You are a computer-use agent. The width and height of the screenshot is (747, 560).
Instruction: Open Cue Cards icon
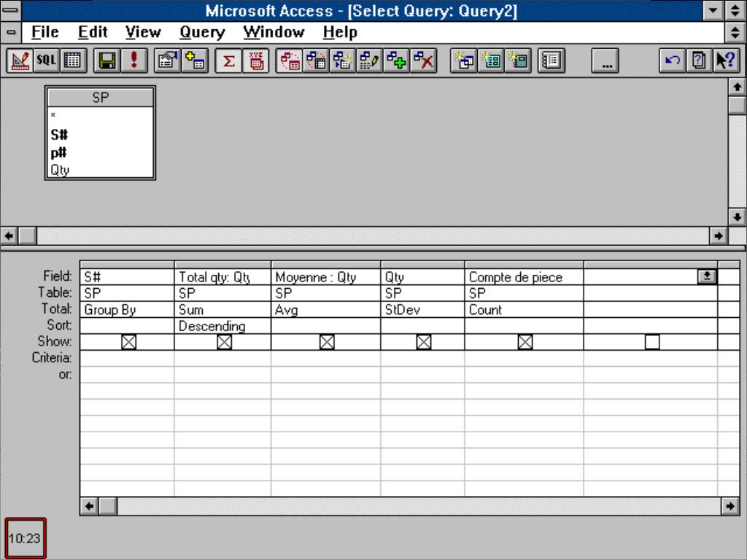tap(699, 61)
